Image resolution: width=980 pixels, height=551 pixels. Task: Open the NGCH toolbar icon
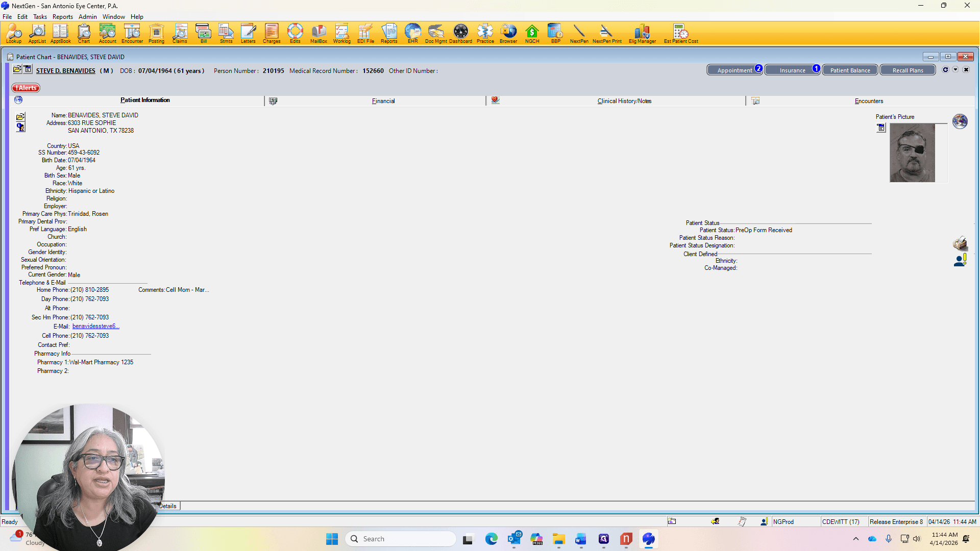tap(532, 33)
